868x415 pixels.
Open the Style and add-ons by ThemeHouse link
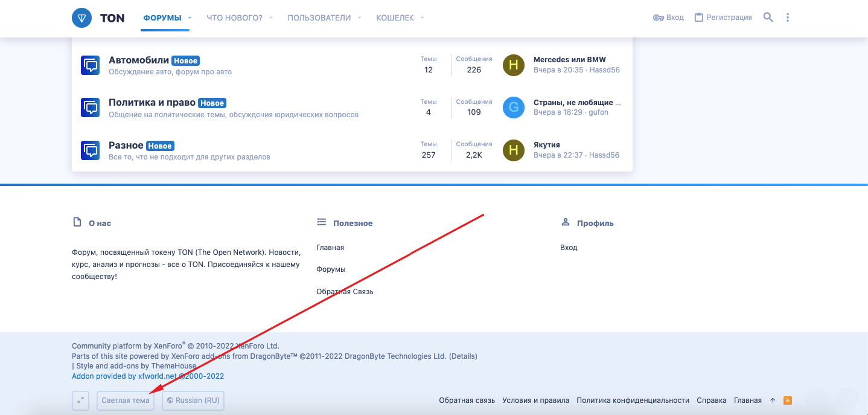(x=136, y=366)
